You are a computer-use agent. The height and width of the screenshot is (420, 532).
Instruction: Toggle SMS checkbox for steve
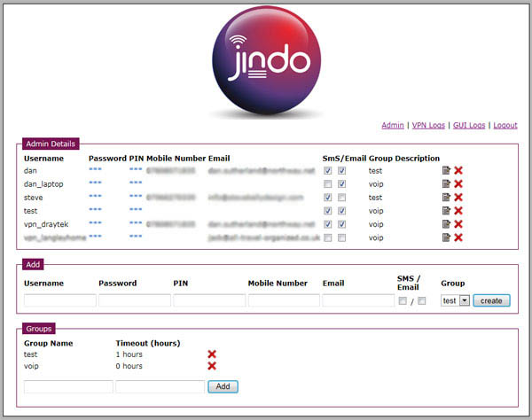point(327,198)
